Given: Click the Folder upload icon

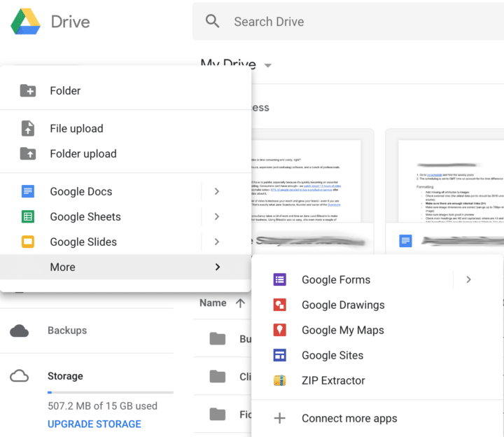Looking at the screenshot, I should [x=28, y=153].
